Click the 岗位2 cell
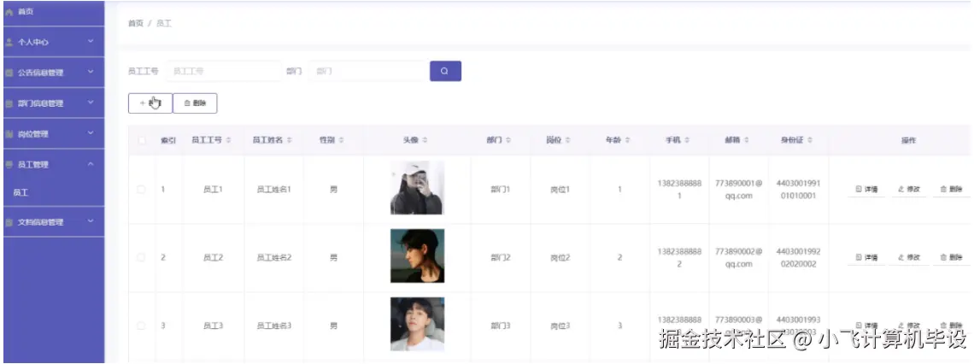This screenshot has width=980, height=364. [560, 257]
